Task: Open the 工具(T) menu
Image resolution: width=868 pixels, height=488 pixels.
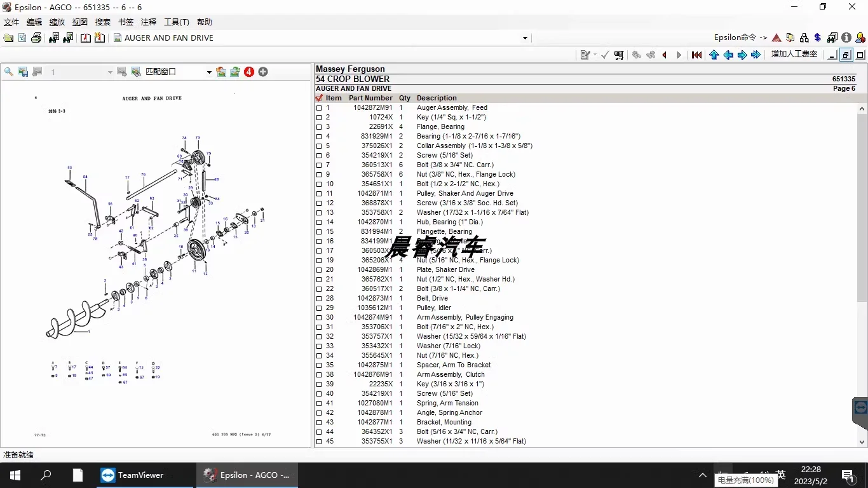Action: click(177, 22)
